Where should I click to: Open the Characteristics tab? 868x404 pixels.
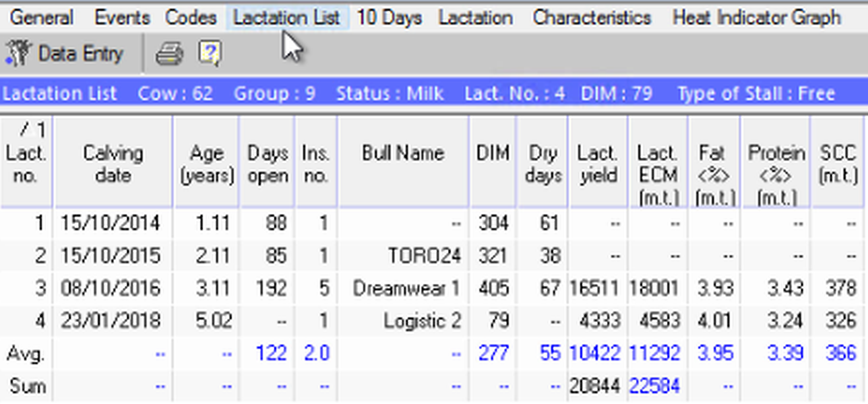coord(592,18)
